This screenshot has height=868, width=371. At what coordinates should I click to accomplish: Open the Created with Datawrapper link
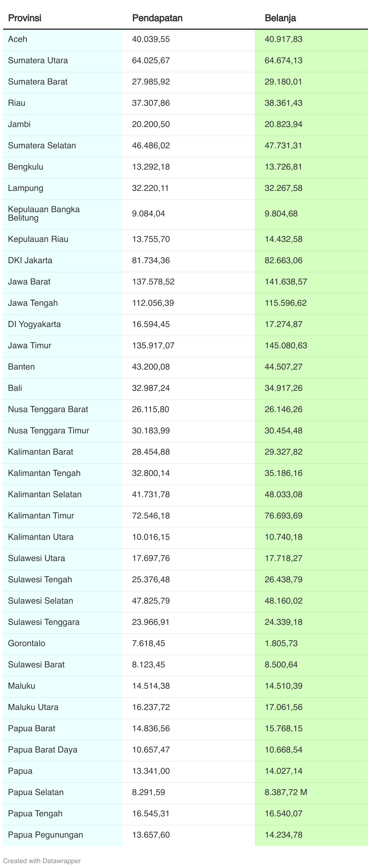[x=42, y=861]
